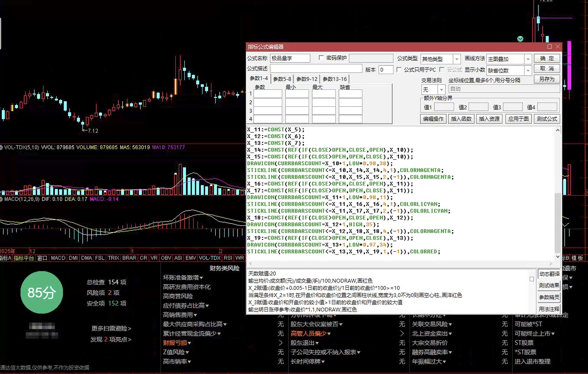
Task: Select the OBV indicator tab
Action: 166,258
